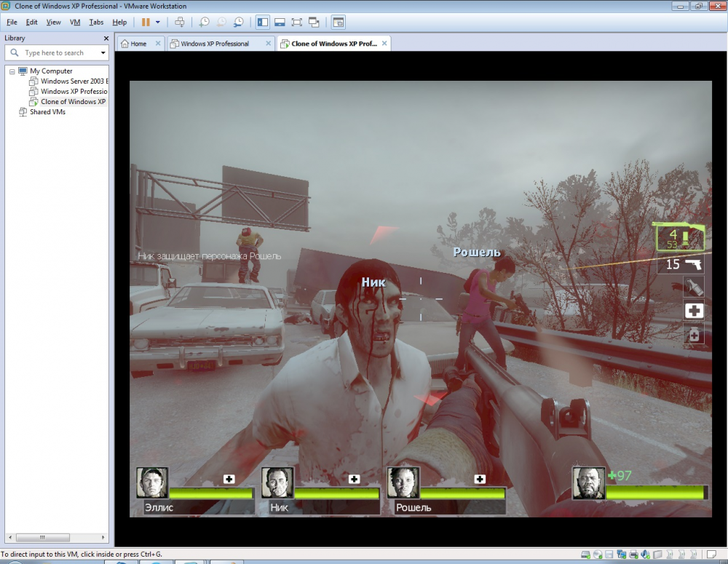Image resolution: width=728 pixels, height=564 pixels.
Task: Open the power options dropdown arrow
Action: (x=158, y=23)
